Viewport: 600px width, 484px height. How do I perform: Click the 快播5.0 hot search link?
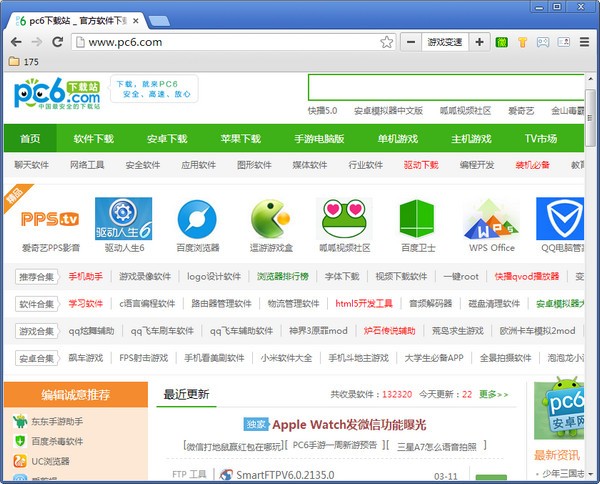click(x=323, y=111)
